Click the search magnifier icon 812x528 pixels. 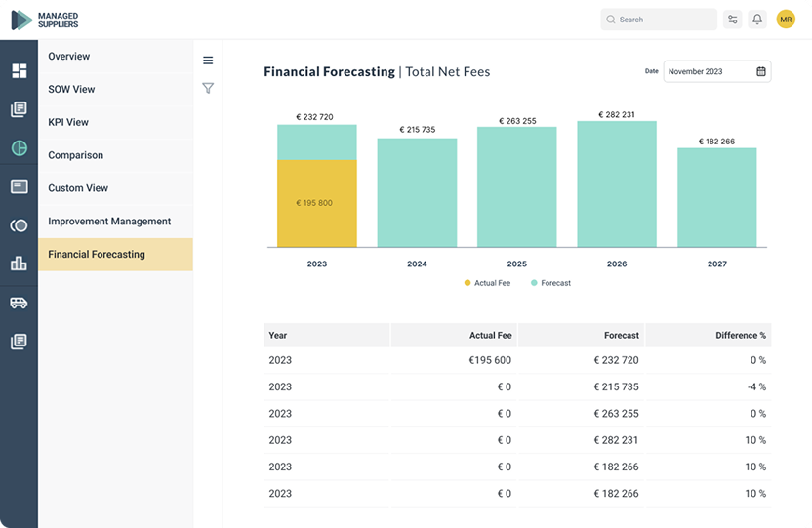(x=611, y=20)
